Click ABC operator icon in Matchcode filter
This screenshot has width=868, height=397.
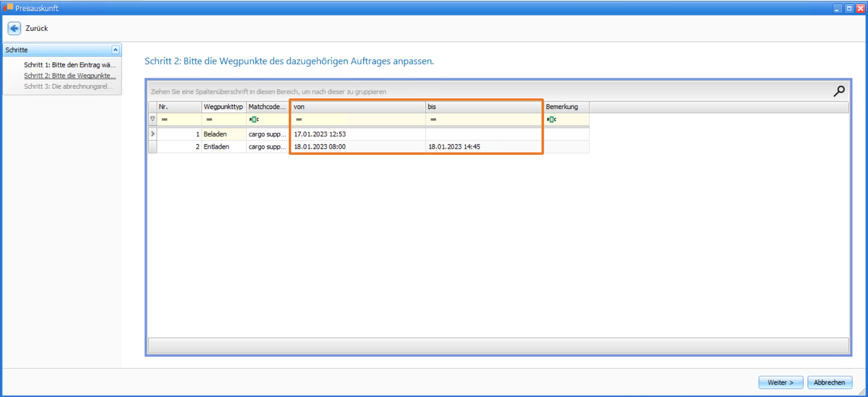pyautogui.click(x=254, y=120)
